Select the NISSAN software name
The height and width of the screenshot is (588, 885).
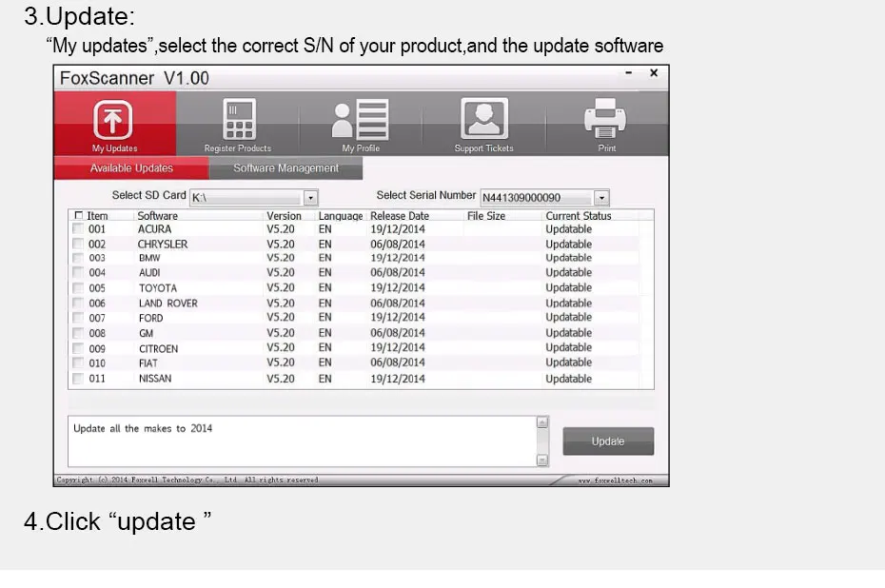click(155, 378)
